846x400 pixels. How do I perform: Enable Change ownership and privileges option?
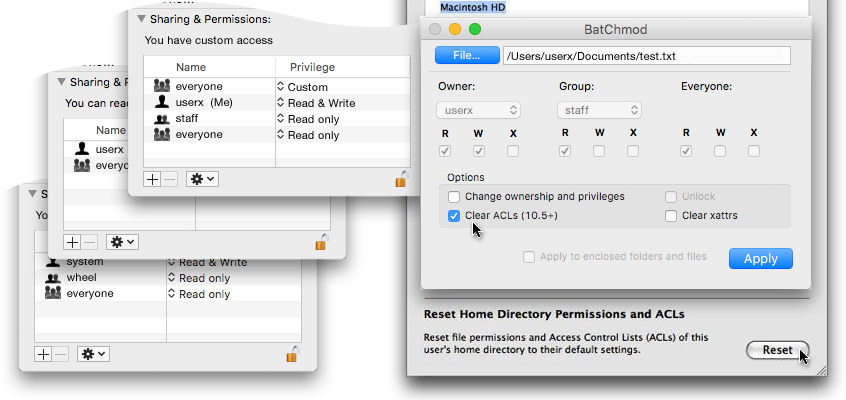click(x=454, y=196)
